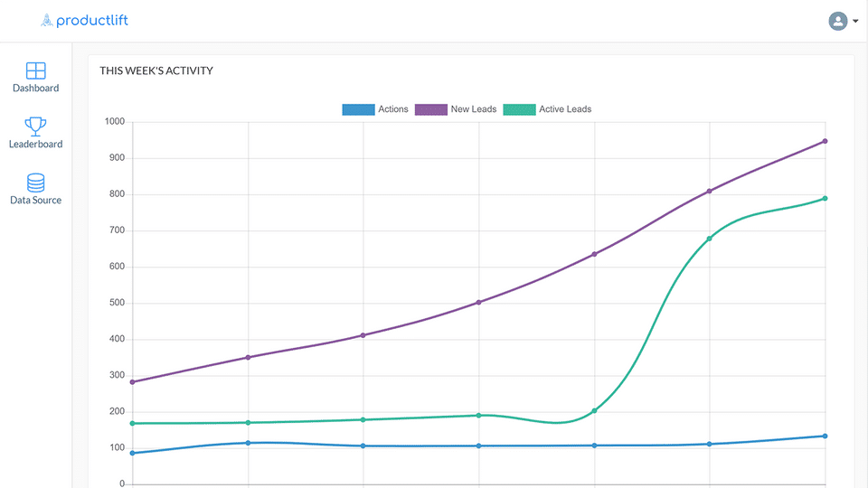Click the Actions legend label

click(x=393, y=109)
